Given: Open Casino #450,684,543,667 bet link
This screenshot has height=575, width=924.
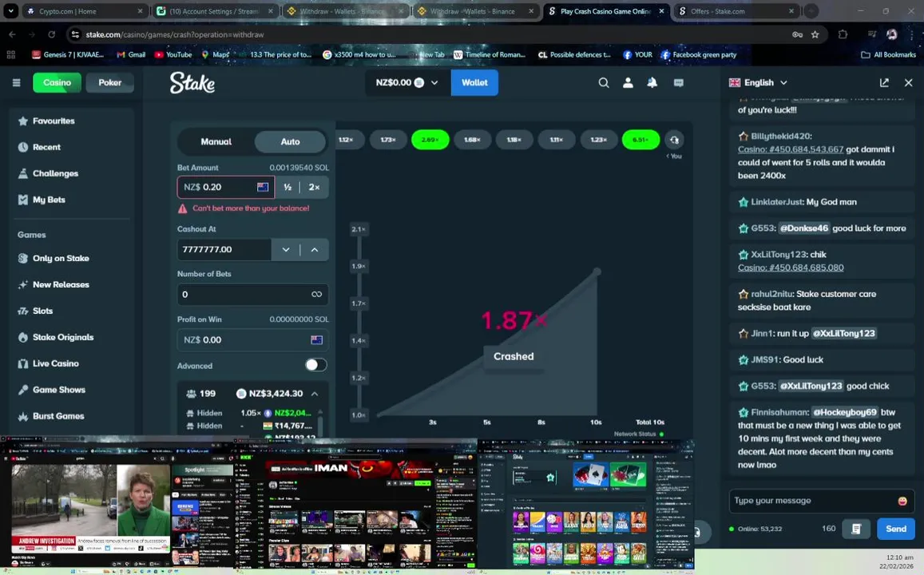Looking at the screenshot, I should (x=791, y=149).
